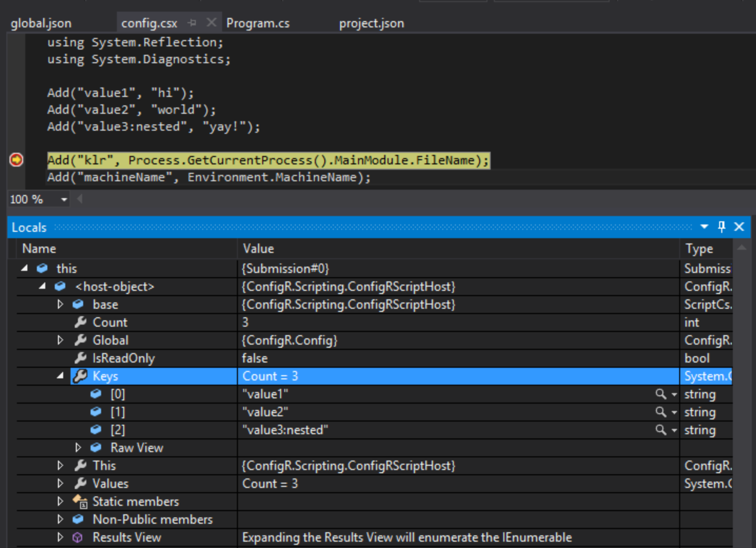Viewport: 756px width, 548px height.
Task: Click the wrench icon beside Global
Action: click(x=80, y=340)
